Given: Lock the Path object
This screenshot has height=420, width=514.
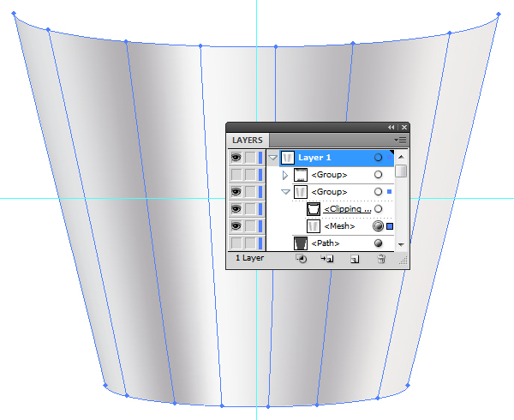Looking at the screenshot, I should [250, 243].
